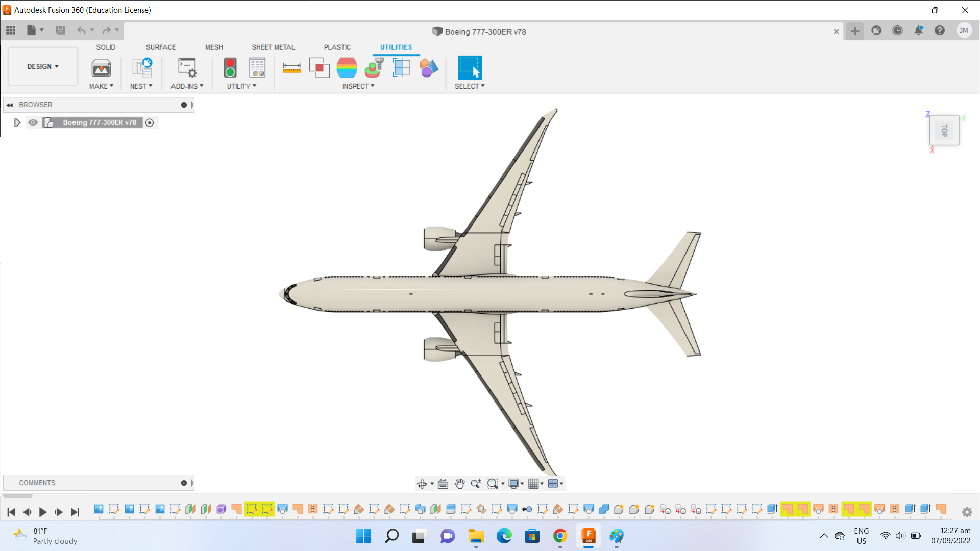Open Windows Start menu

(363, 536)
